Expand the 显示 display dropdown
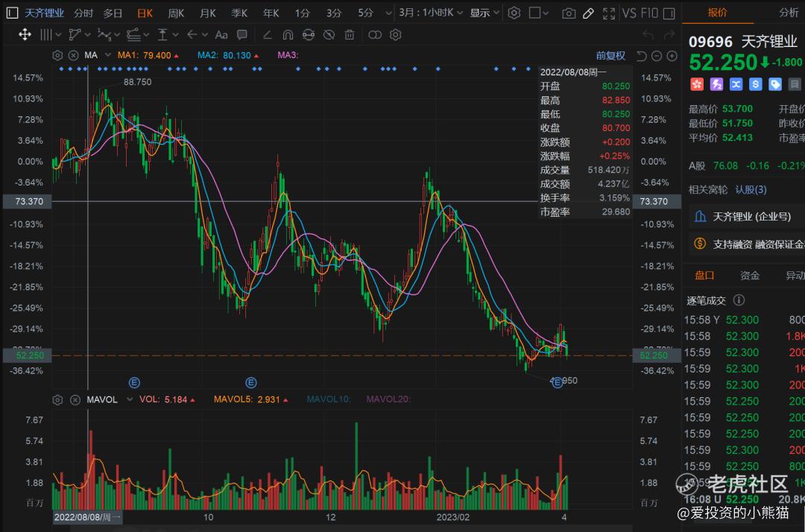The height and width of the screenshot is (532, 805). click(484, 13)
